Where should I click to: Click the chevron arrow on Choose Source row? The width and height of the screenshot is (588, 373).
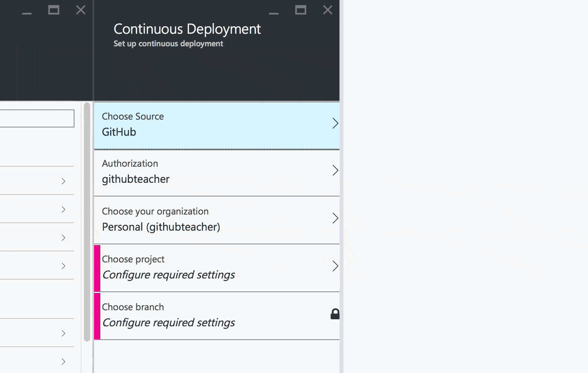pyautogui.click(x=335, y=124)
